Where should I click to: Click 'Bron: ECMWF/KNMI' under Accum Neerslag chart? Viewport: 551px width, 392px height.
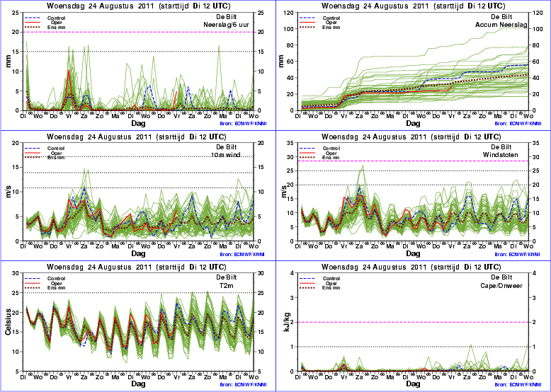518,124
